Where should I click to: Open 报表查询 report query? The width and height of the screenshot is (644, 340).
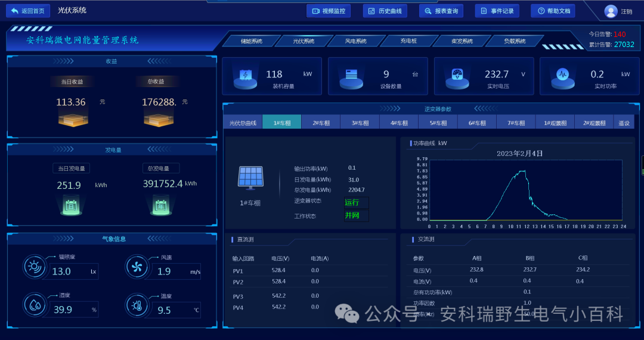[x=441, y=11]
